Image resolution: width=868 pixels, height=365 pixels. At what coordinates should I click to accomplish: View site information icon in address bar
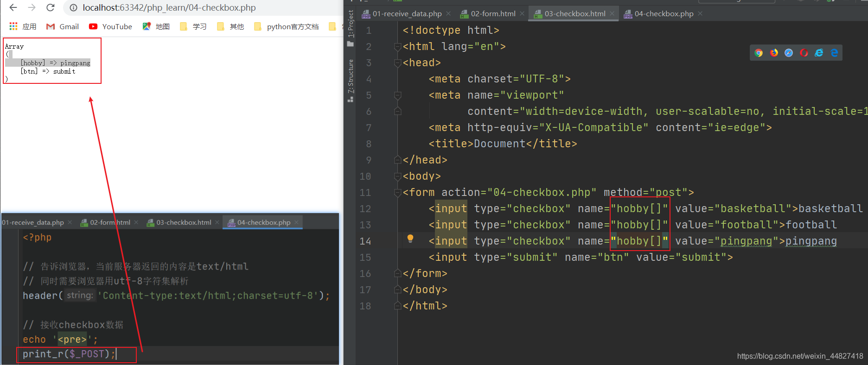point(73,7)
